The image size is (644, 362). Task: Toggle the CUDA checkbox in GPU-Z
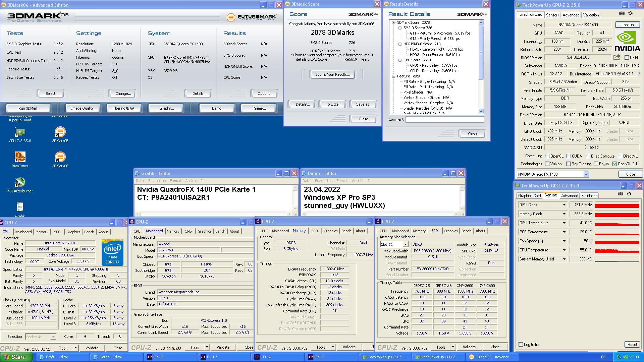click(569, 156)
